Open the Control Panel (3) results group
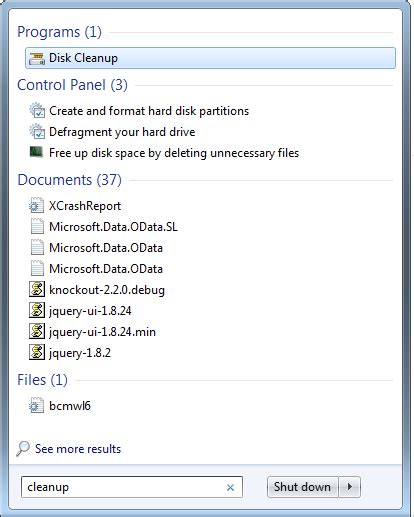 tap(72, 85)
